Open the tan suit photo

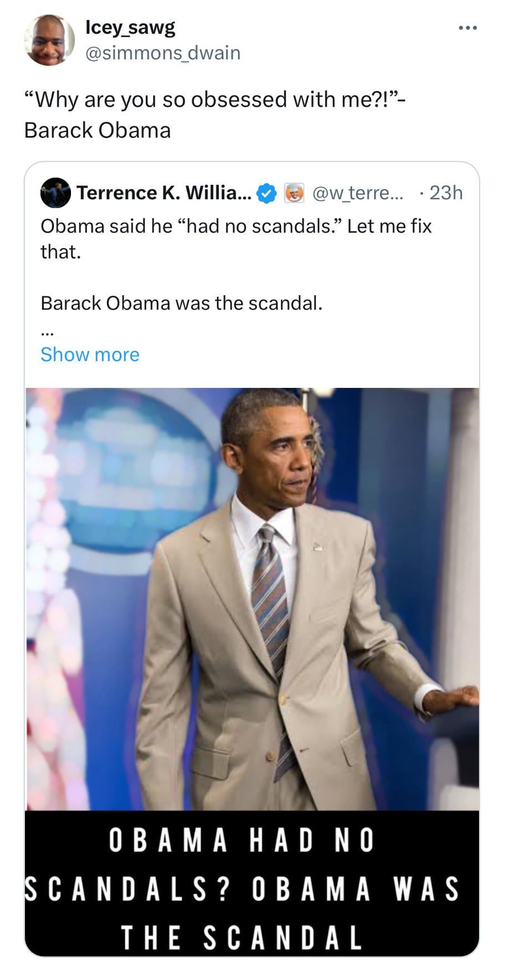252,599
